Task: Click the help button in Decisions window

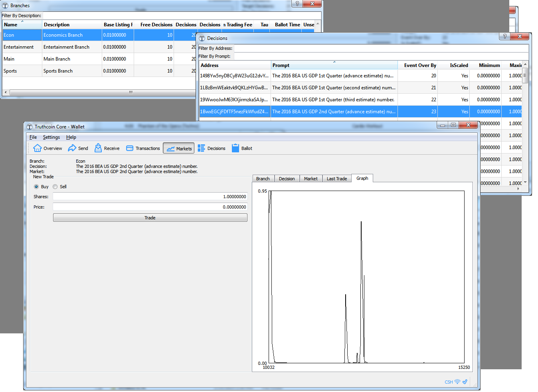Action: [x=505, y=36]
